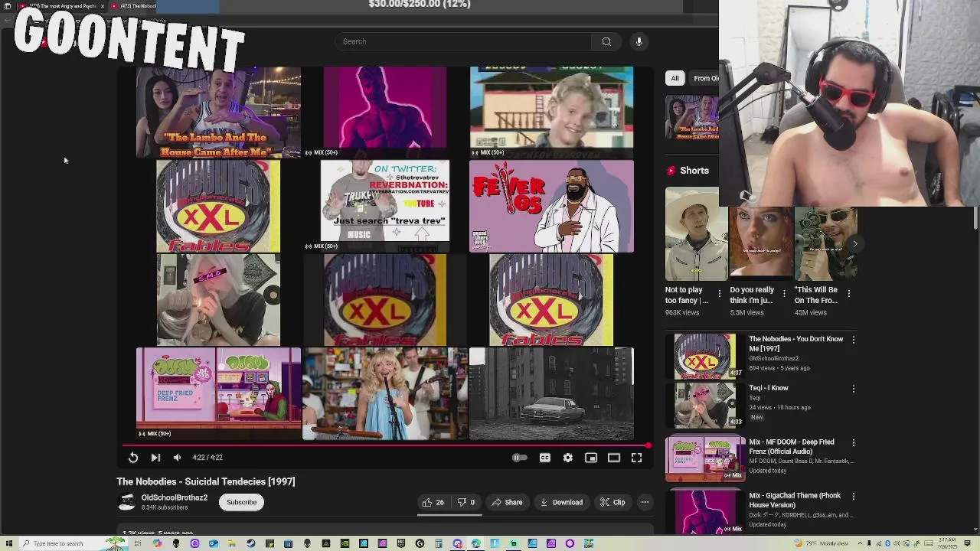The height and width of the screenshot is (551, 980).
Task: Subscribe to OldSchoolBrothaz2
Action: click(241, 502)
